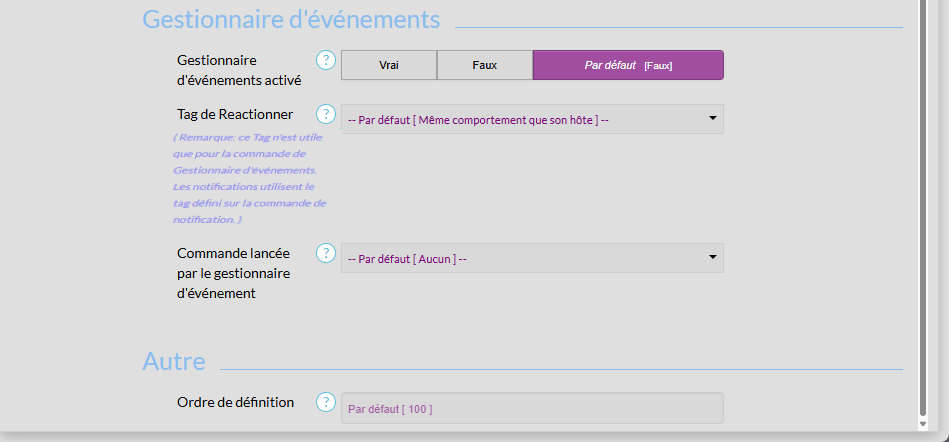The image size is (949, 442).
Task: Select the Faux option
Action: 485,65
